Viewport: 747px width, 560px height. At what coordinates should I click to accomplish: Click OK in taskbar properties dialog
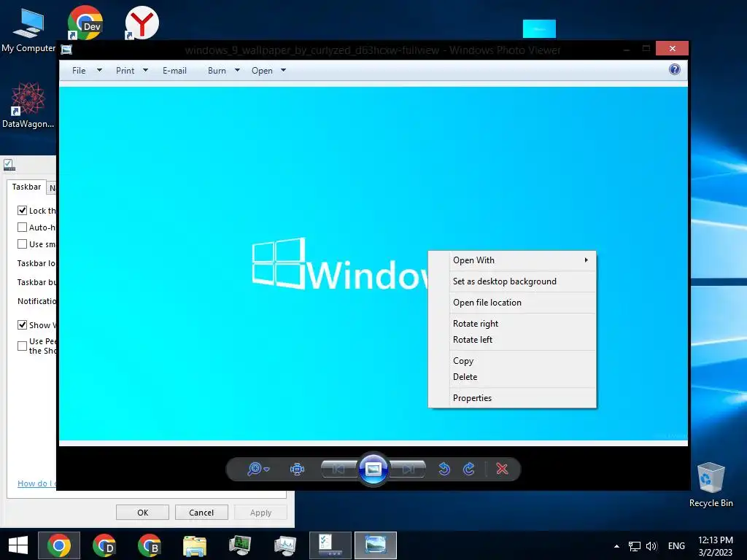pos(142,513)
